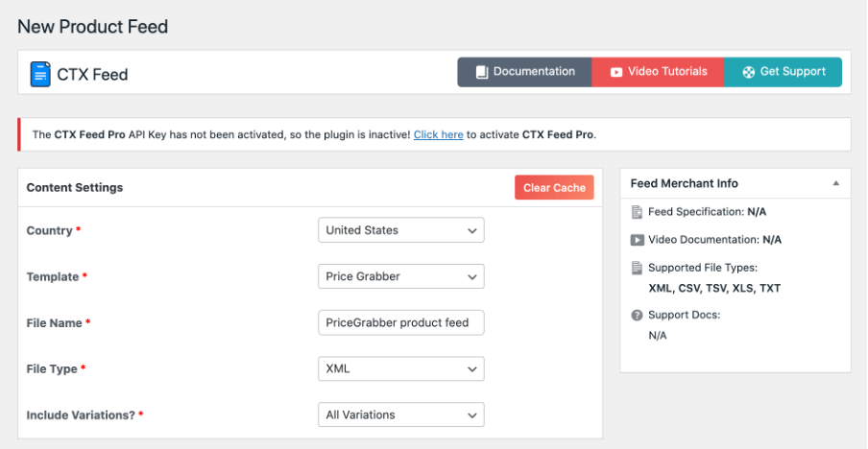Open the Country dropdown showing United States
868x449 pixels.
click(400, 230)
